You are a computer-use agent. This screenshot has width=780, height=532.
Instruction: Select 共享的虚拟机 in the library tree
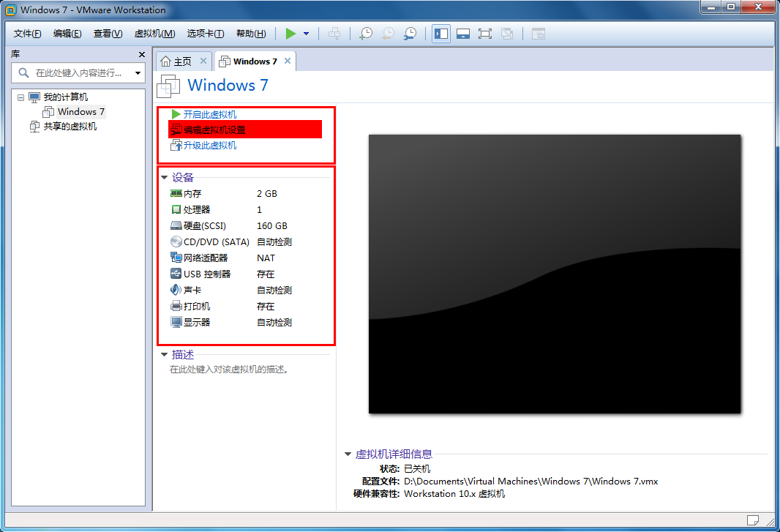point(70,127)
